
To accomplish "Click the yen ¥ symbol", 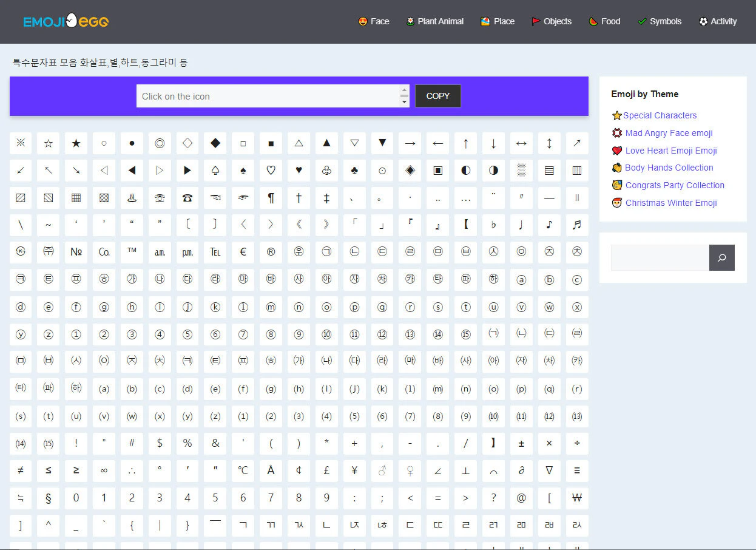I will (354, 470).
